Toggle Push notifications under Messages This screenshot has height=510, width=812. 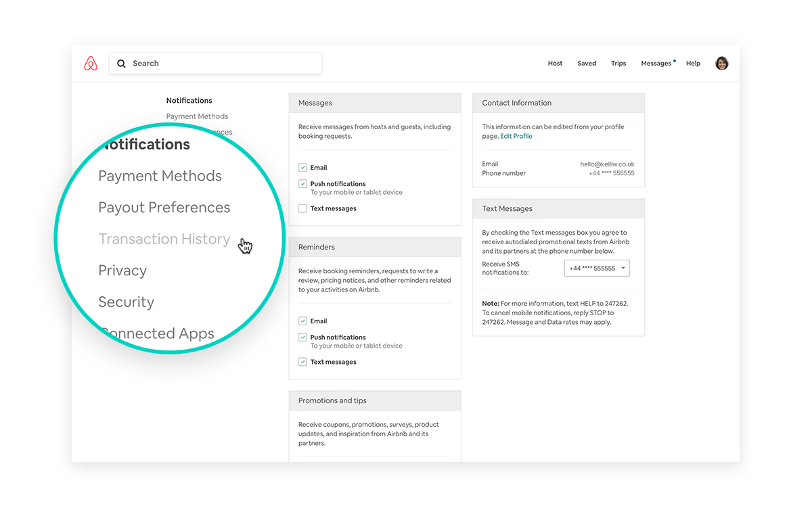[x=303, y=184]
